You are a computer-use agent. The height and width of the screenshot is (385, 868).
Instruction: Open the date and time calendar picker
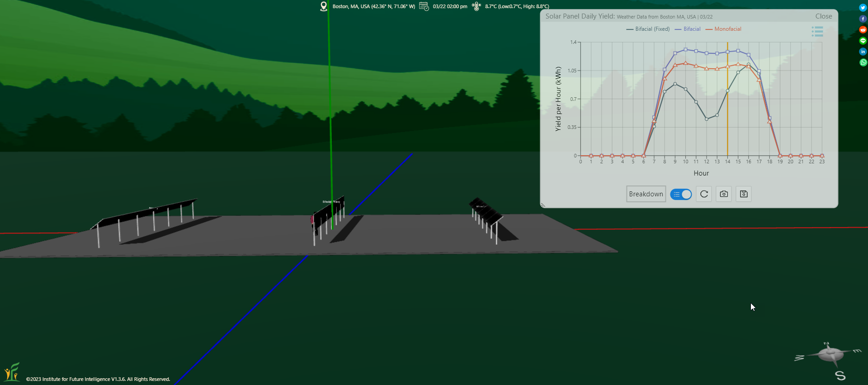424,6
